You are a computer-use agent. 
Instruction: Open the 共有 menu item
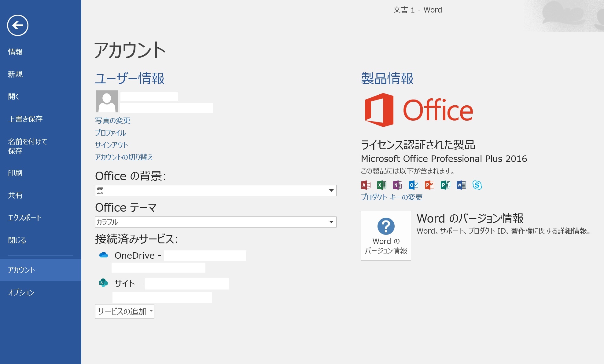point(15,195)
